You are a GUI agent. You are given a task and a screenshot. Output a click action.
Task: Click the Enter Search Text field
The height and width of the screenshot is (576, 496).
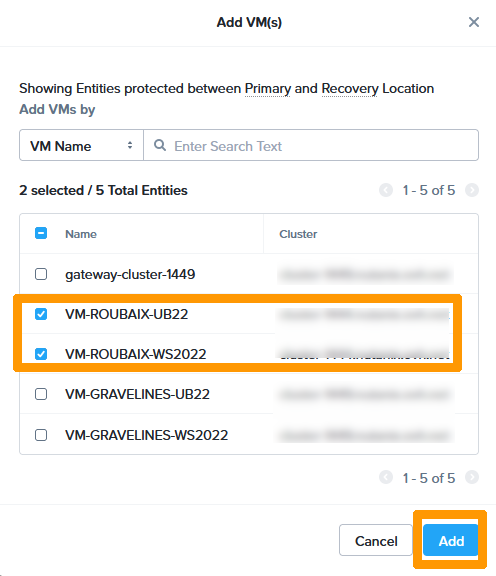pos(311,145)
